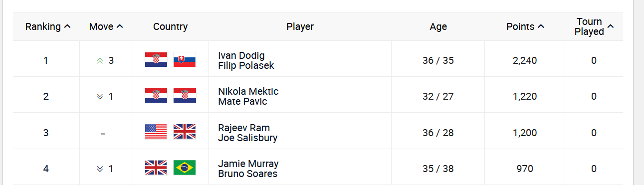
Task: Sort table by Ranking column
Action: [x=48, y=26]
